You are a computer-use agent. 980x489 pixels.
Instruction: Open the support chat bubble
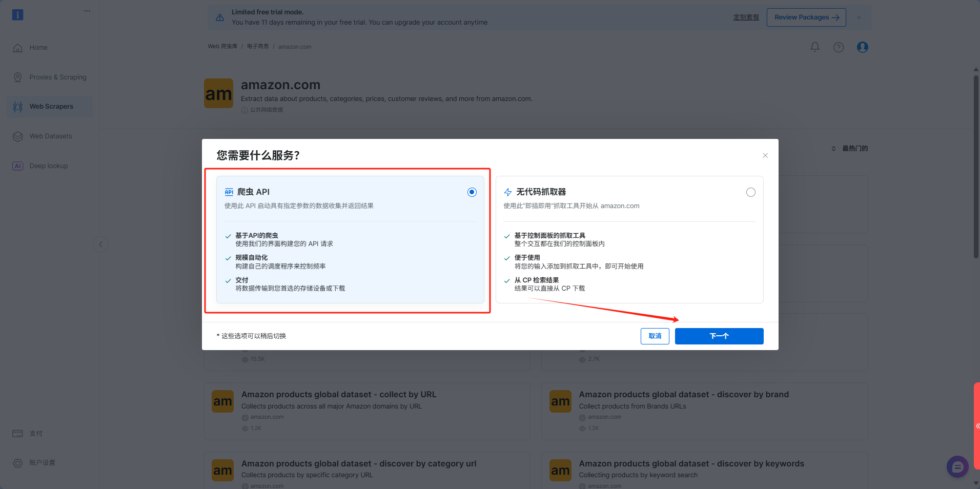coord(958,466)
